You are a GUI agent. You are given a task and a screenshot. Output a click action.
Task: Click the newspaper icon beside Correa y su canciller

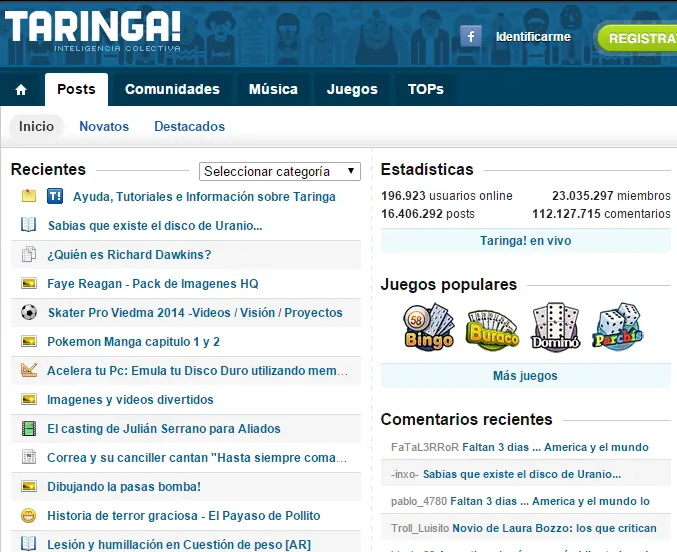click(x=29, y=457)
